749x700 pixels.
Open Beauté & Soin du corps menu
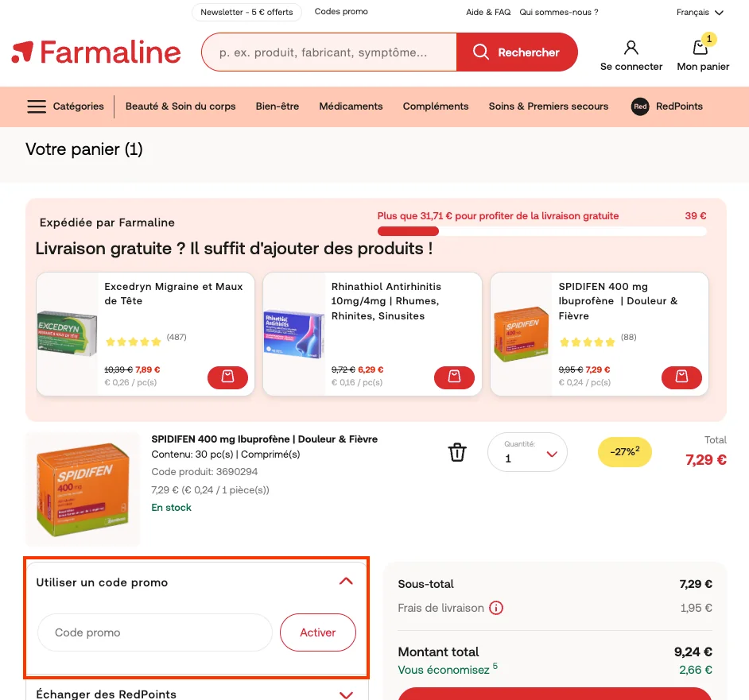[180, 106]
